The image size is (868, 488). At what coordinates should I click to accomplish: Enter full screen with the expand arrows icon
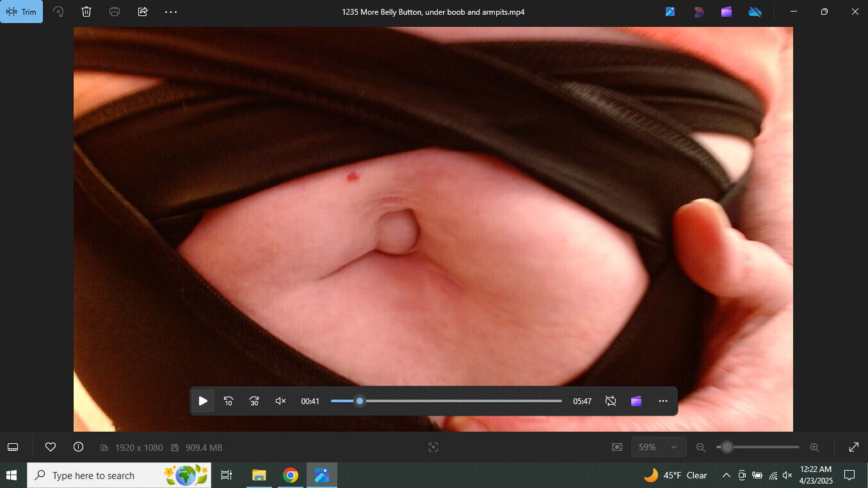[x=853, y=447]
